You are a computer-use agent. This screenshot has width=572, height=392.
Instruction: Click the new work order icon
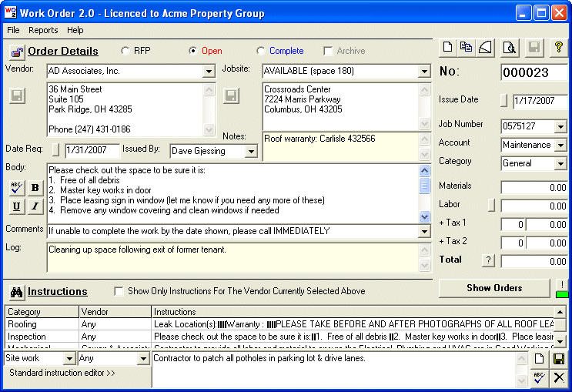tap(448, 47)
